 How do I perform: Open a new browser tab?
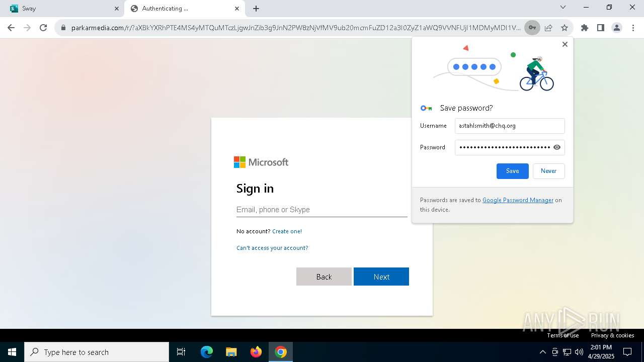pyautogui.click(x=256, y=9)
